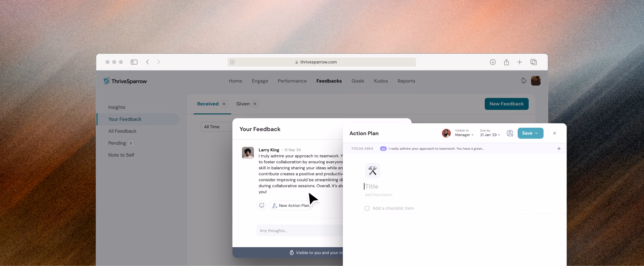
Task: Open All Feedback in the sidebar
Action: coord(122,131)
